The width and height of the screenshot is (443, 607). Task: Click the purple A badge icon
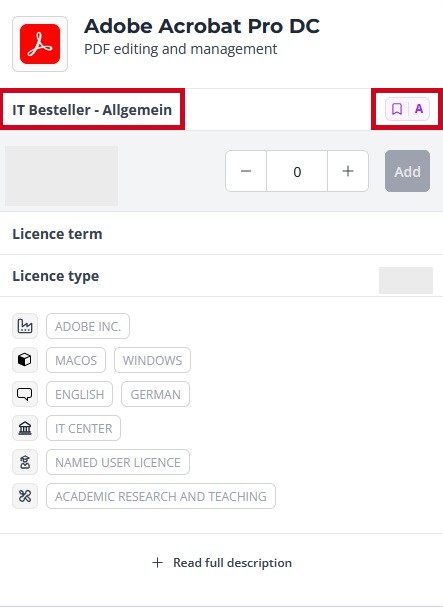(419, 109)
